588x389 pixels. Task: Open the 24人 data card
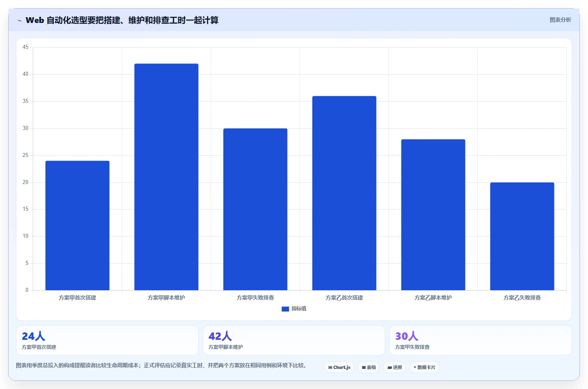click(x=107, y=340)
